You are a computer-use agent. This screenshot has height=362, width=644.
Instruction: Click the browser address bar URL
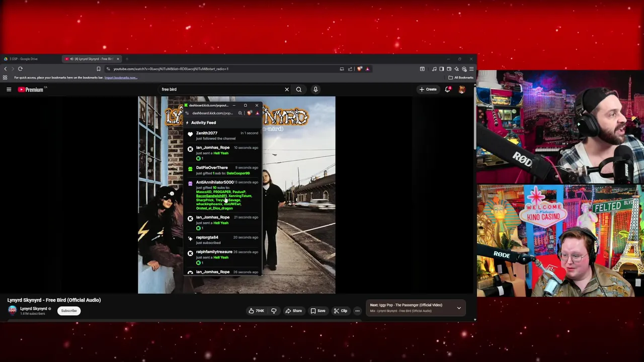171,69
